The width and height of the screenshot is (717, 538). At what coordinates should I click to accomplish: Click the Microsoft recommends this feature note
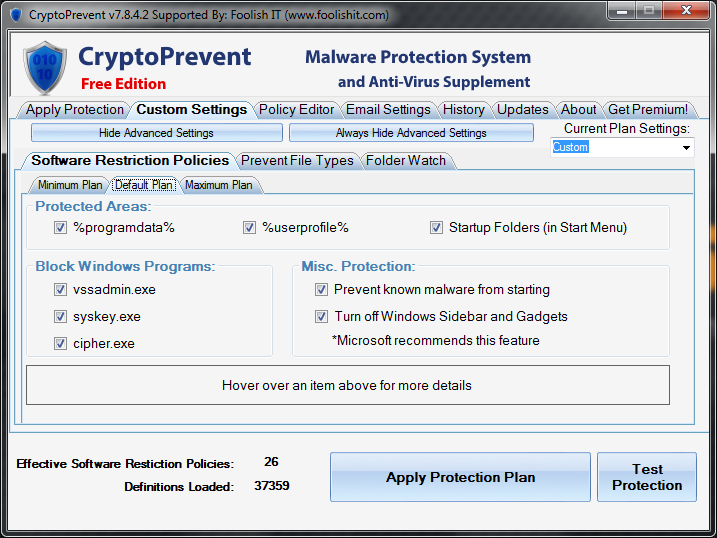point(436,341)
